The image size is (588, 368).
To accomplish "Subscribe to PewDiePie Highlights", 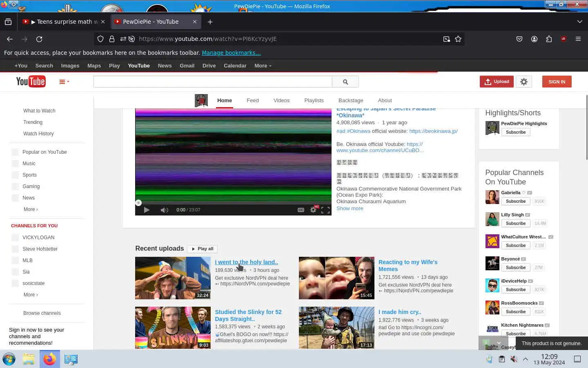I will (516, 132).
